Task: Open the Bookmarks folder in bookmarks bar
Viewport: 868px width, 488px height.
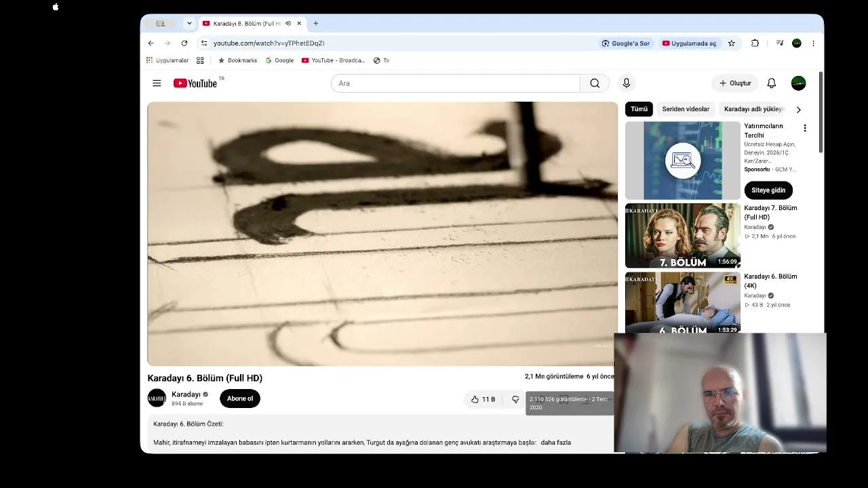Action: point(237,60)
